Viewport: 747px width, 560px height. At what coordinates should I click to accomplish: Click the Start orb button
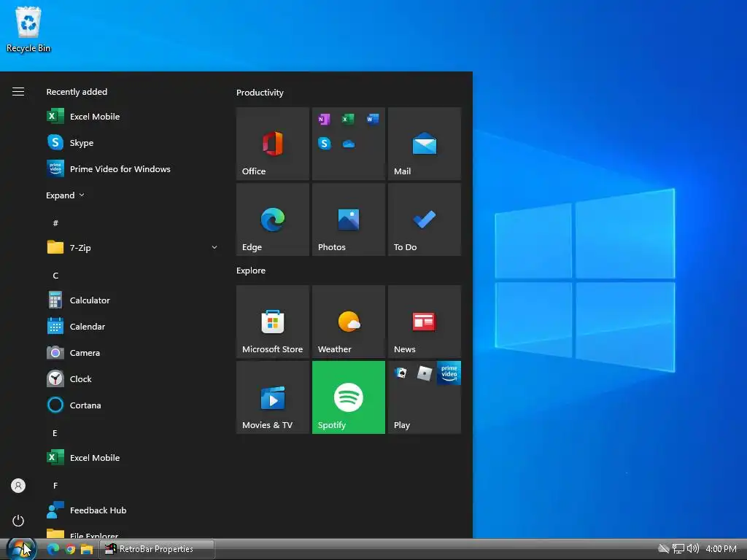point(21,549)
